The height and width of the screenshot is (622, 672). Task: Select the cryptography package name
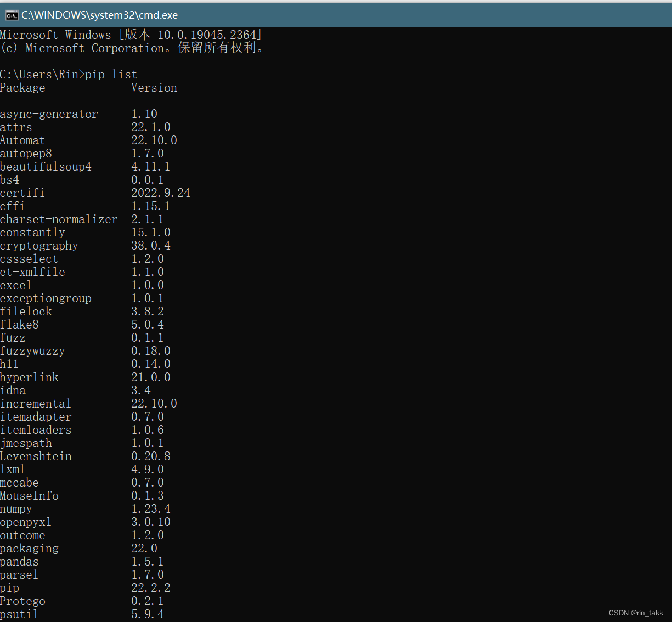pyautogui.click(x=39, y=246)
